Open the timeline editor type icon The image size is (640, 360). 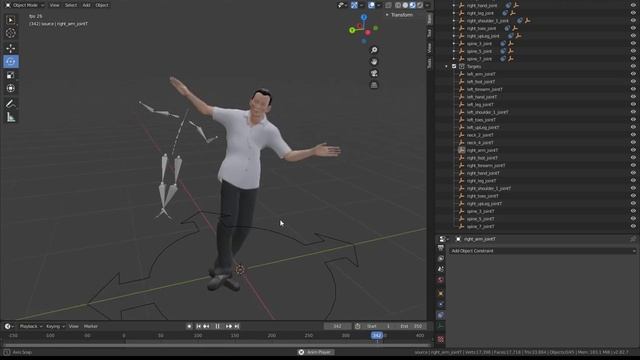(x=9, y=326)
